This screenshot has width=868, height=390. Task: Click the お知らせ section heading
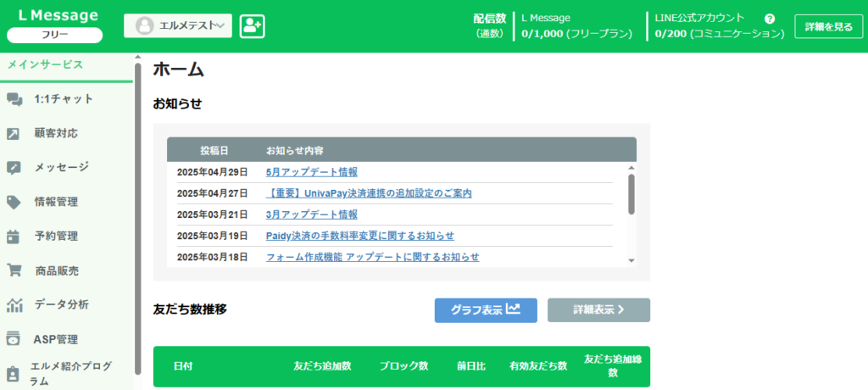[178, 103]
